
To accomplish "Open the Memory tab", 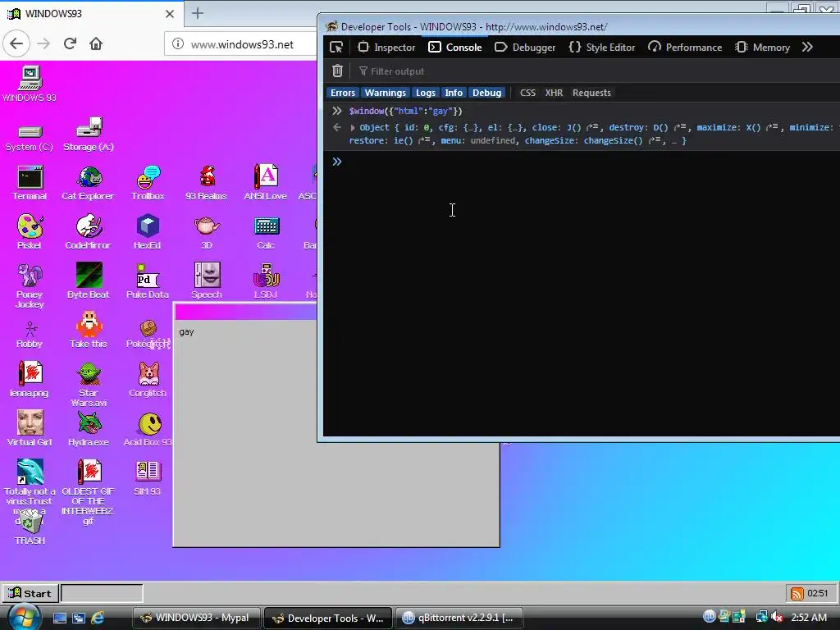I will [762, 47].
